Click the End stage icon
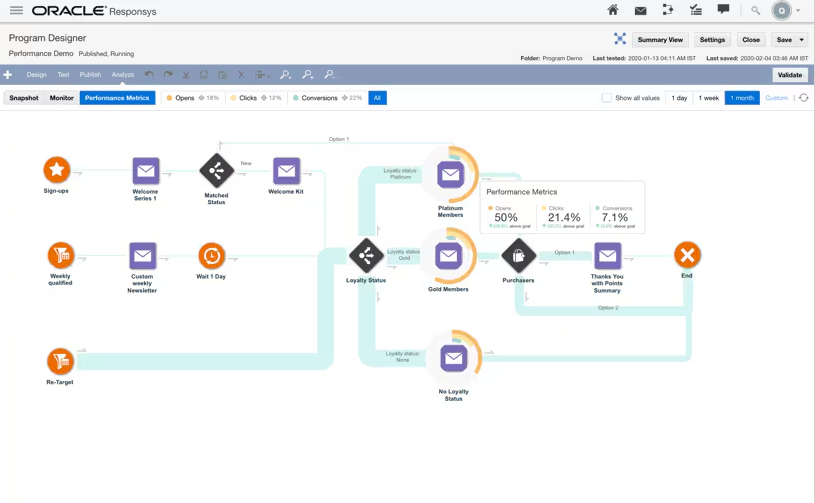Viewport: 815px width, 503px height. 687,255
